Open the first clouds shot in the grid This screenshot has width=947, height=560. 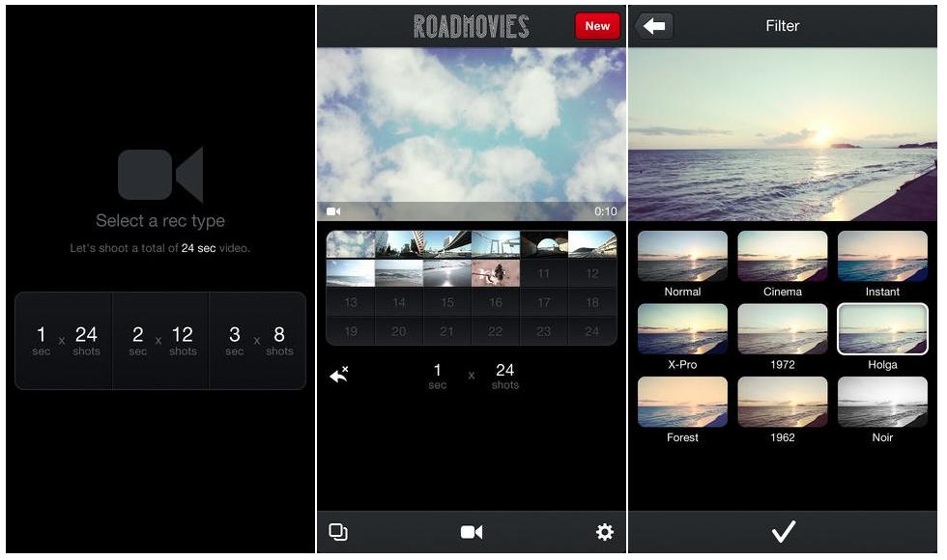pos(351,244)
